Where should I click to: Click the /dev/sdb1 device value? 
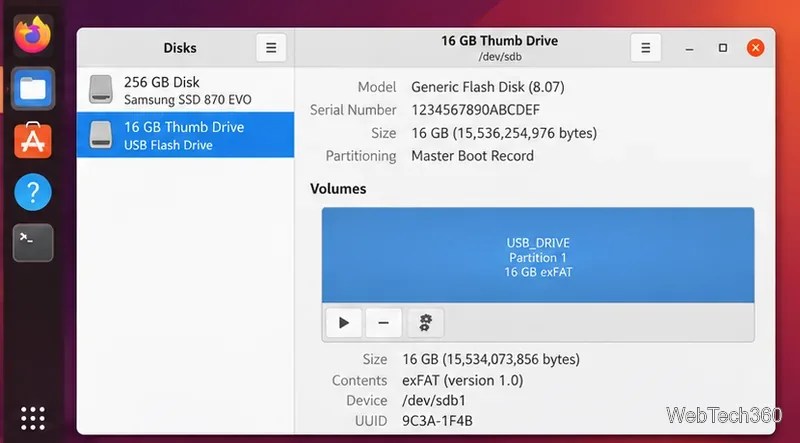pos(434,401)
